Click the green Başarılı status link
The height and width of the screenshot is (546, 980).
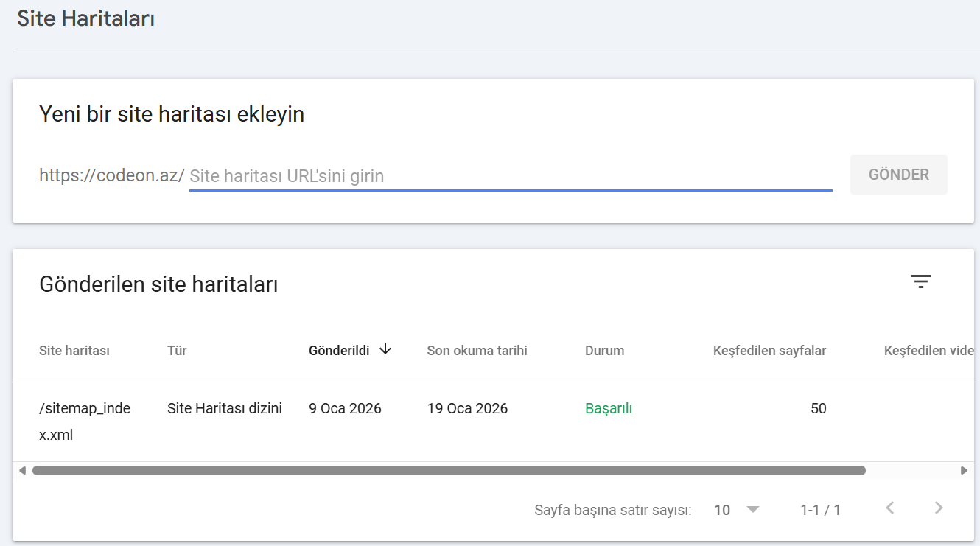[609, 407]
